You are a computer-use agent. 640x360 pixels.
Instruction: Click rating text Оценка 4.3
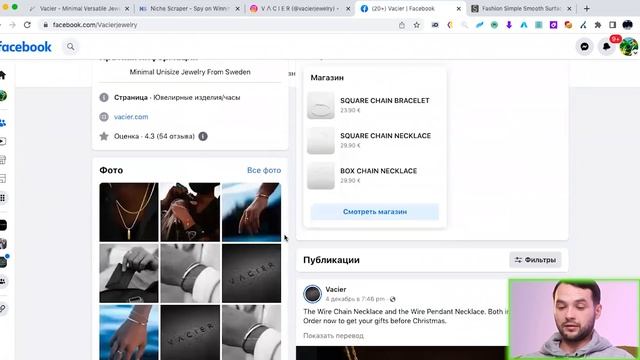(x=154, y=136)
